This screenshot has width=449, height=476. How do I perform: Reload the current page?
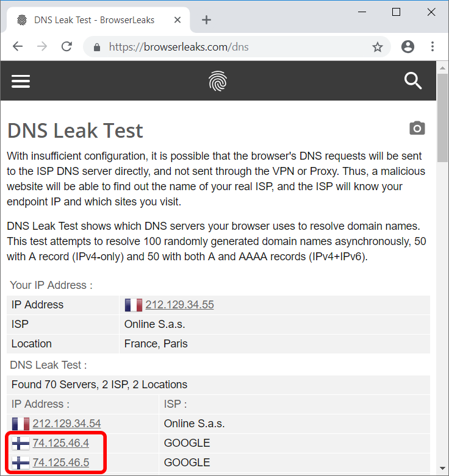coord(67,47)
